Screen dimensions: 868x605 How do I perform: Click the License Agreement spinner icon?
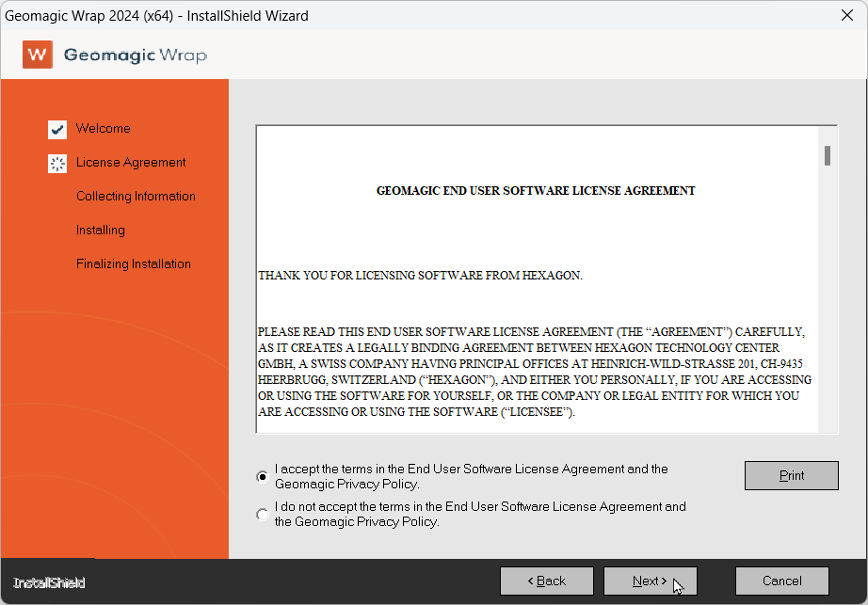pyautogui.click(x=57, y=164)
